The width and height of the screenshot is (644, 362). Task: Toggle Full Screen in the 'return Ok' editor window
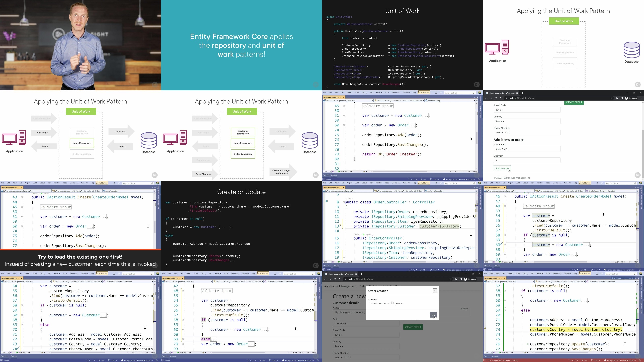(424, 93)
